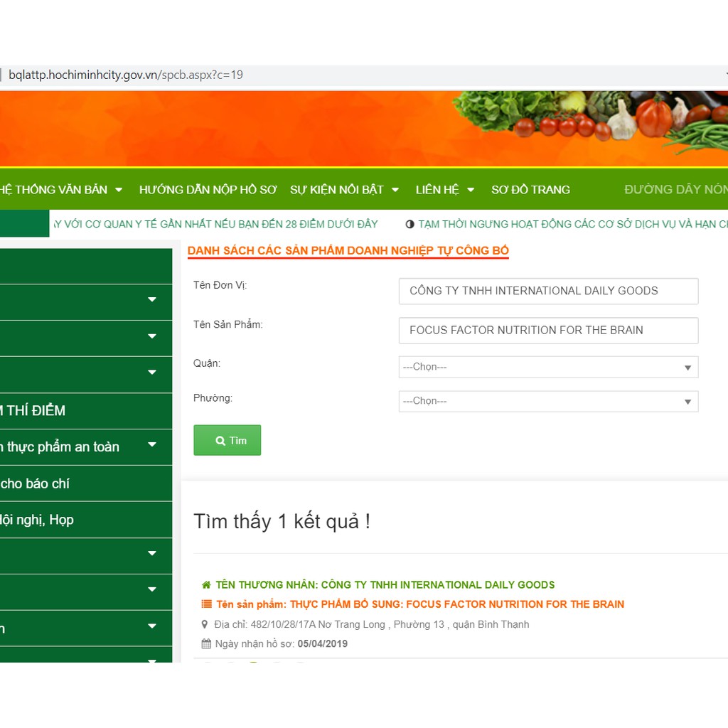
Task: Open the HƯỚNG DẪN NỘP HỒ SƠ menu
Action: click(x=208, y=190)
